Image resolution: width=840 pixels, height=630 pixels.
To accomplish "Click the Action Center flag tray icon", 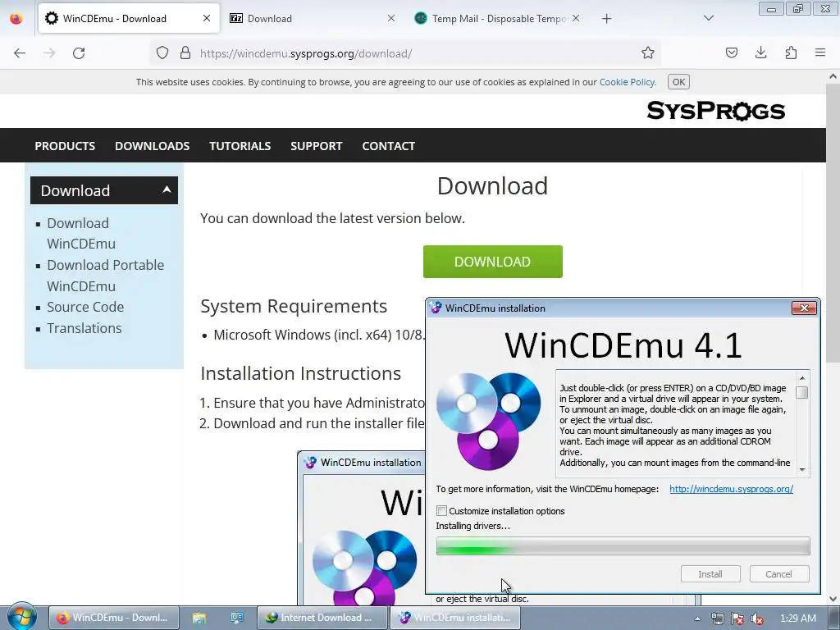I will (737, 619).
